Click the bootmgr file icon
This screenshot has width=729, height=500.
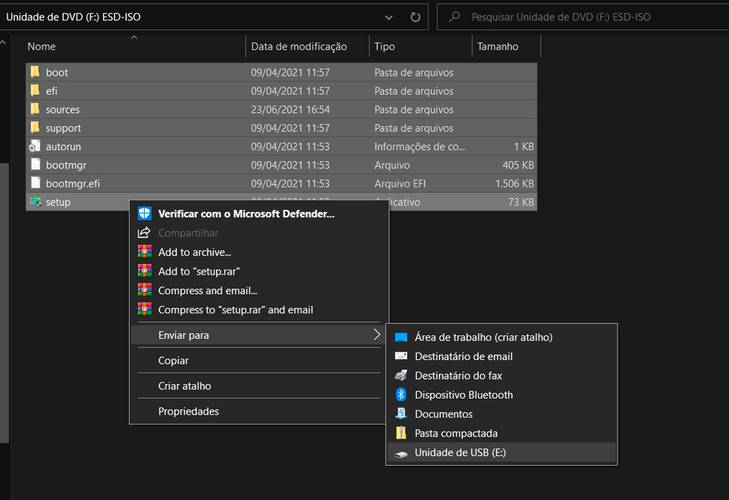click(35, 164)
